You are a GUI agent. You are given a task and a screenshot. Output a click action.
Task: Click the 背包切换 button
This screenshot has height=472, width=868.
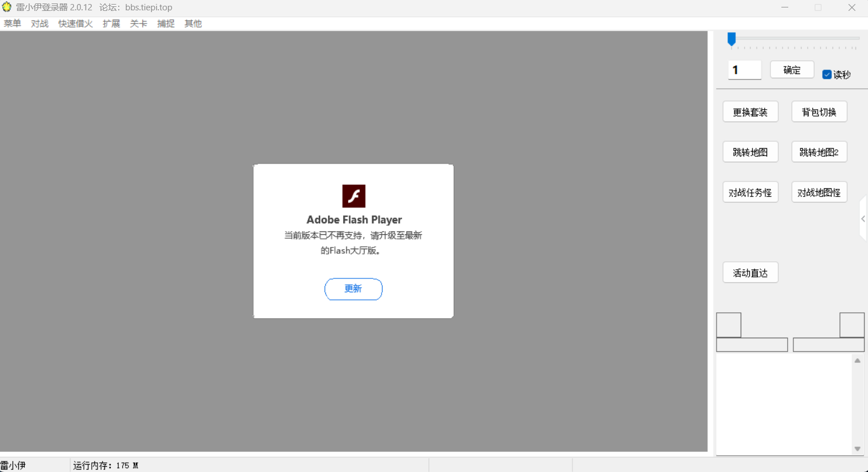[819, 112]
